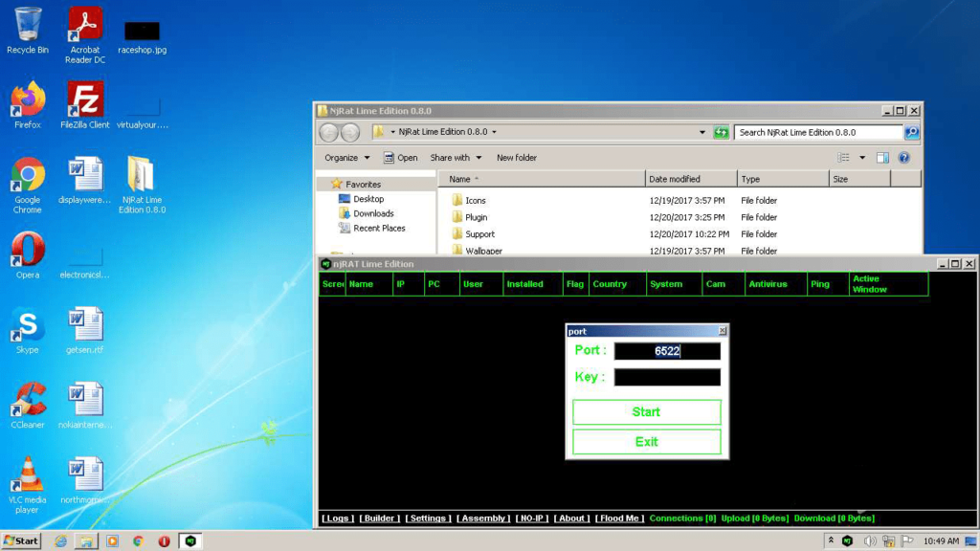
Task: Select the getsen.rtf document icon
Action: pyautogui.click(x=85, y=330)
